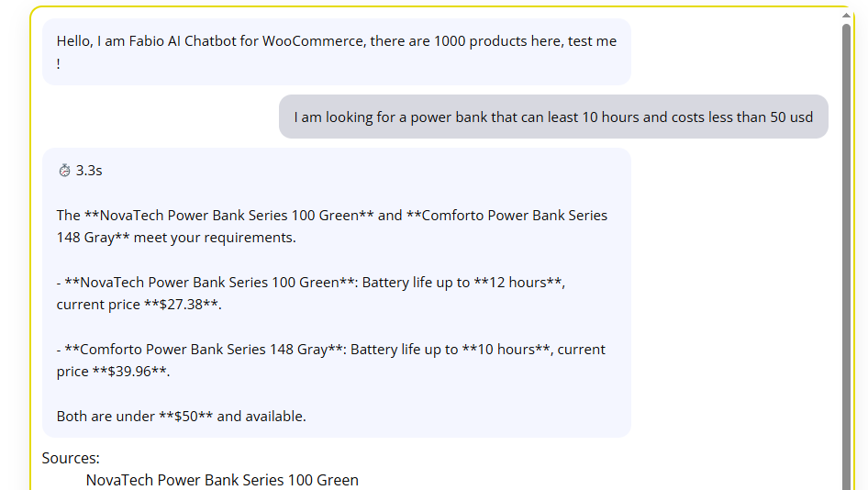Click "10 hours" in the Comforto bullet

[504, 350]
